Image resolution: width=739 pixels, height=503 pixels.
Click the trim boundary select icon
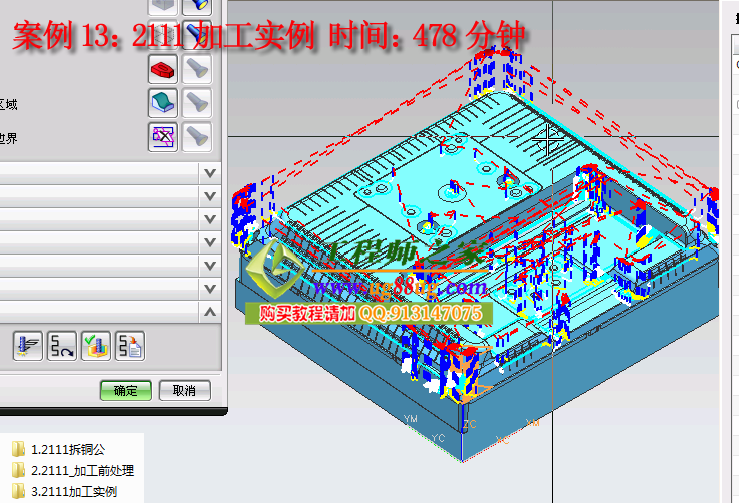pos(163,136)
